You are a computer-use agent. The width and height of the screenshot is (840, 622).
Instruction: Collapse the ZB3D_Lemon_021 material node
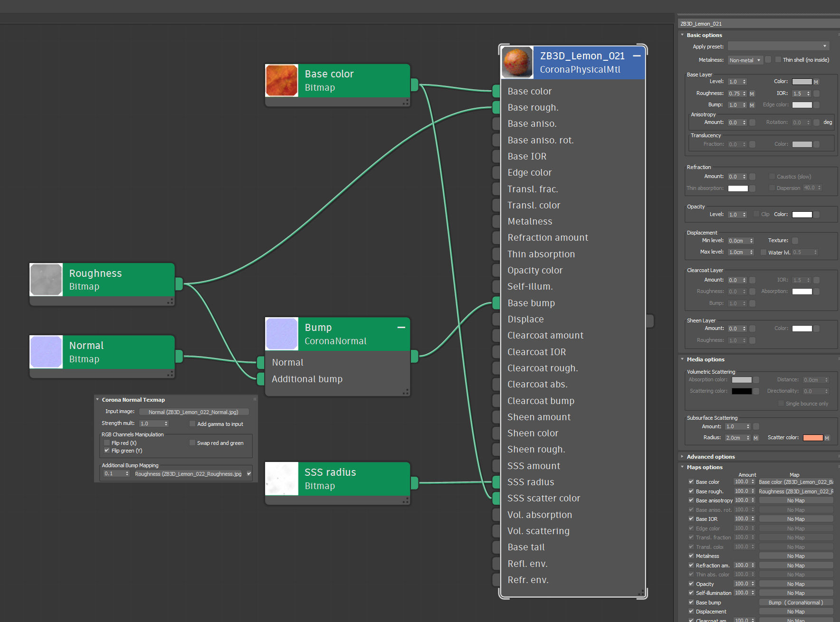coord(637,56)
